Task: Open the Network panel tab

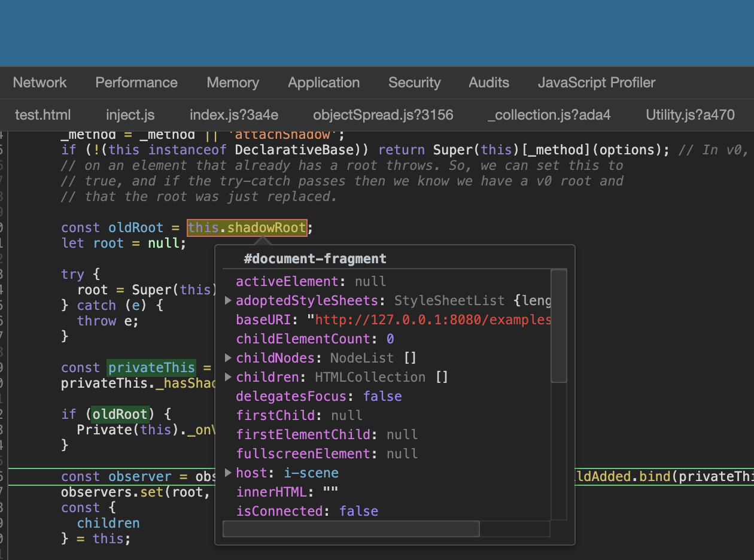Action: pos(39,83)
